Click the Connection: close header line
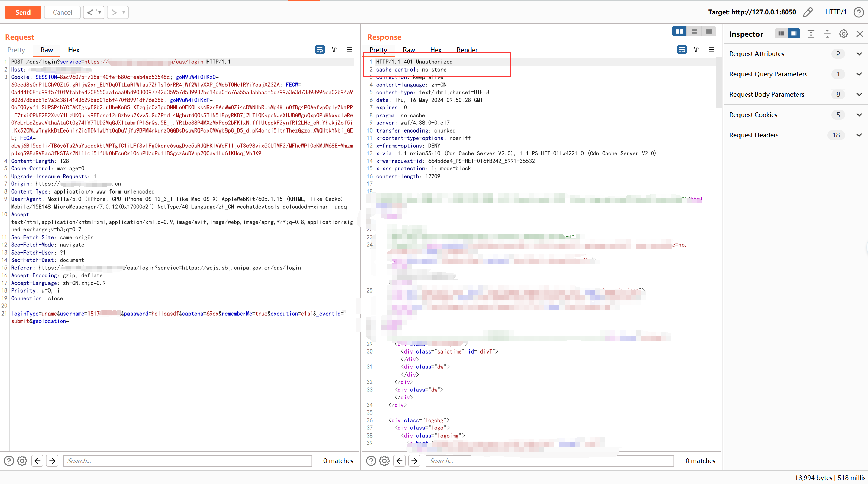Screen dimensions: 868x484 37,298
